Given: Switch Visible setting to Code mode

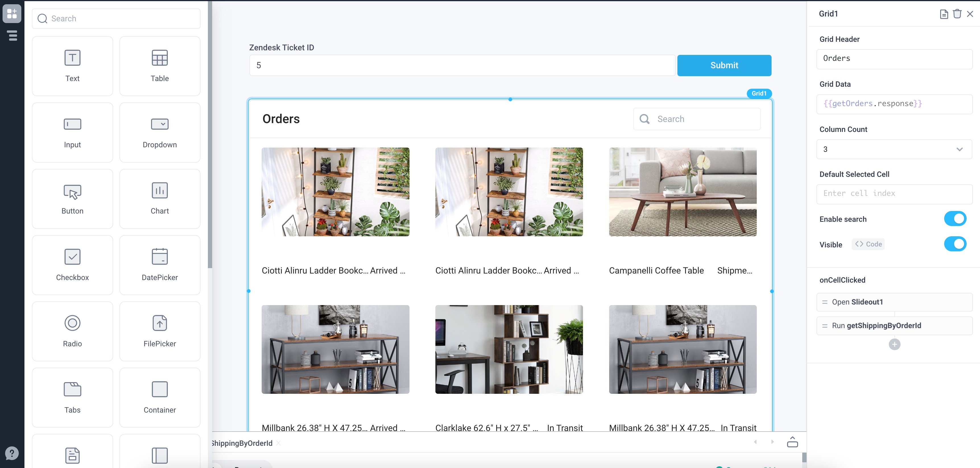Looking at the screenshot, I should 868,244.
